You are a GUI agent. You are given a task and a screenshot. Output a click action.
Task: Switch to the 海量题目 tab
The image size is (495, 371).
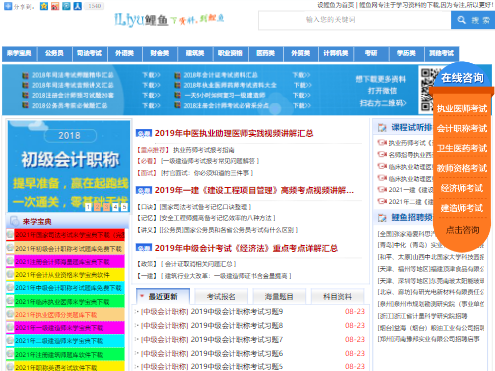[279, 296]
